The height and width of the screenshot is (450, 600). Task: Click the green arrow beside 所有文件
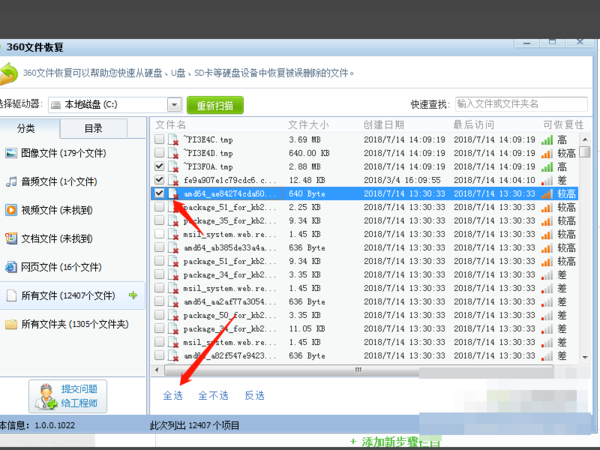point(133,296)
